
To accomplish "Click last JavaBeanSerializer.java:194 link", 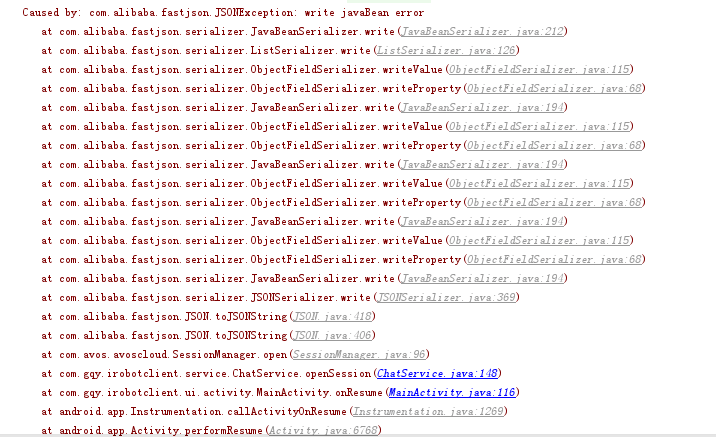I will pos(482,279).
